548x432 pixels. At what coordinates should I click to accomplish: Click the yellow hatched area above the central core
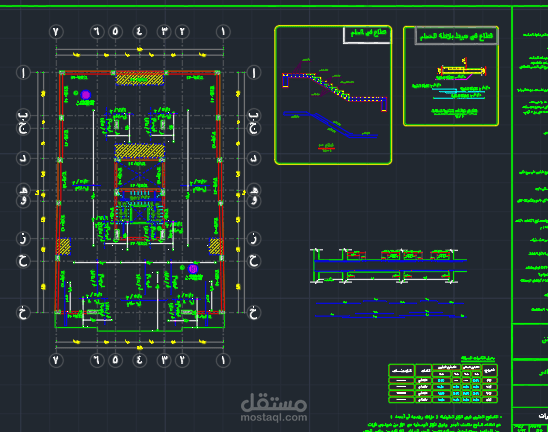[140, 151]
